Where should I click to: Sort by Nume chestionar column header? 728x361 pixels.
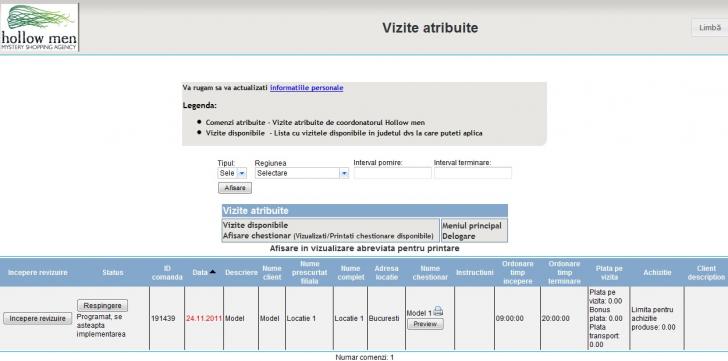click(430, 272)
